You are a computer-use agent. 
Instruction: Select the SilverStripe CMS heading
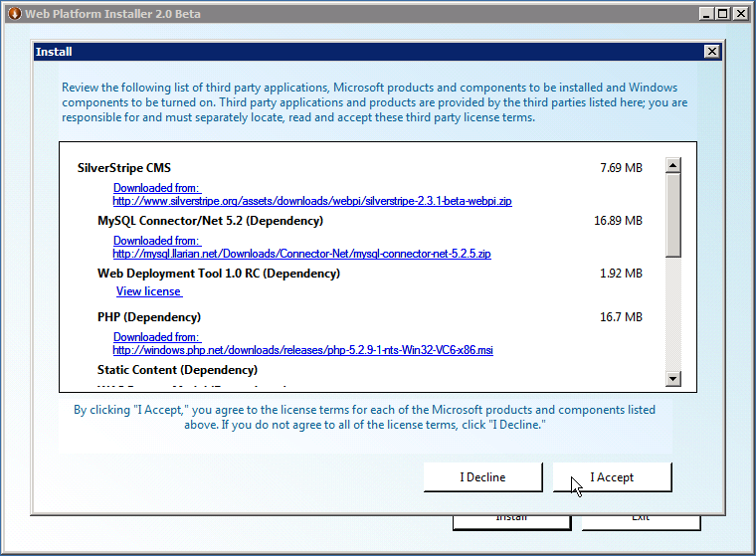coord(124,168)
